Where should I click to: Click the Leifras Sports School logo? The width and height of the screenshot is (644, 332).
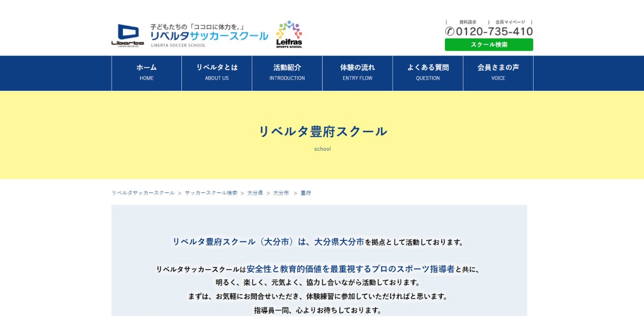pyautogui.click(x=289, y=34)
